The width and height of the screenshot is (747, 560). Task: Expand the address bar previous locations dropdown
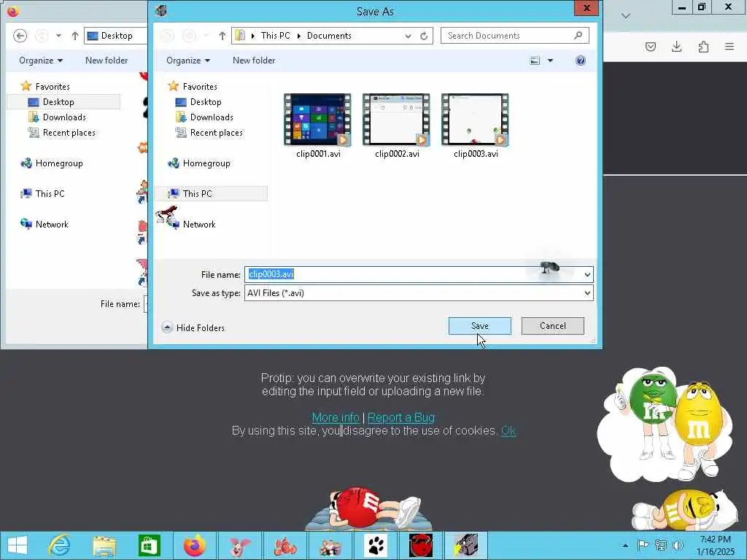[408, 36]
